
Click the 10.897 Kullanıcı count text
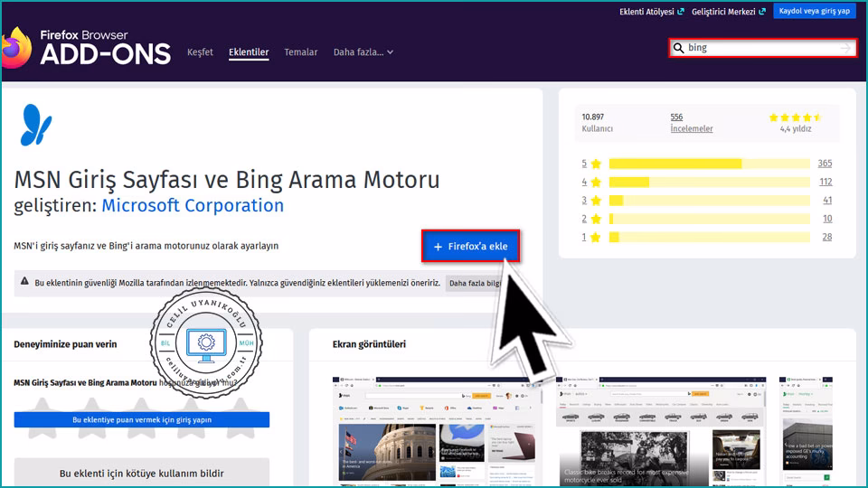click(x=597, y=123)
